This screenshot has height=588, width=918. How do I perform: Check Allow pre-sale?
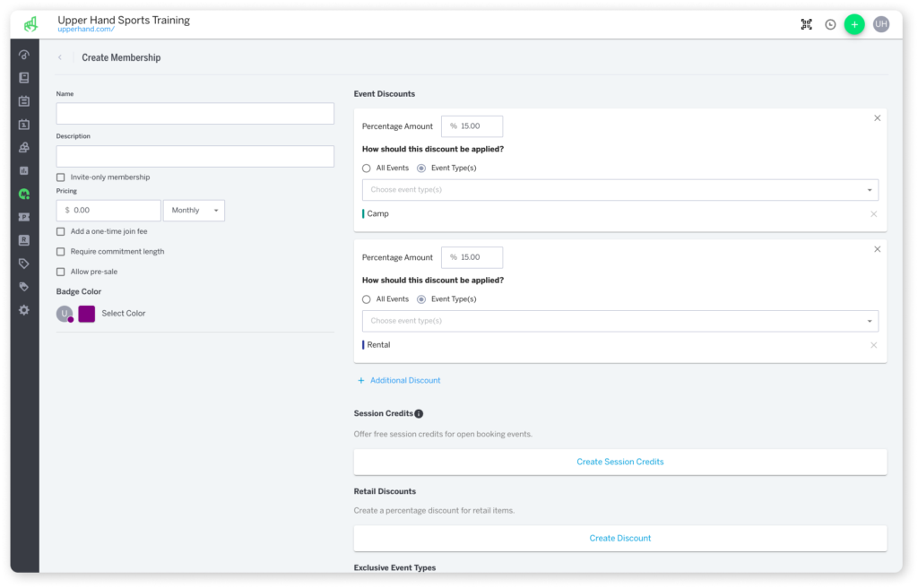[60, 272]
